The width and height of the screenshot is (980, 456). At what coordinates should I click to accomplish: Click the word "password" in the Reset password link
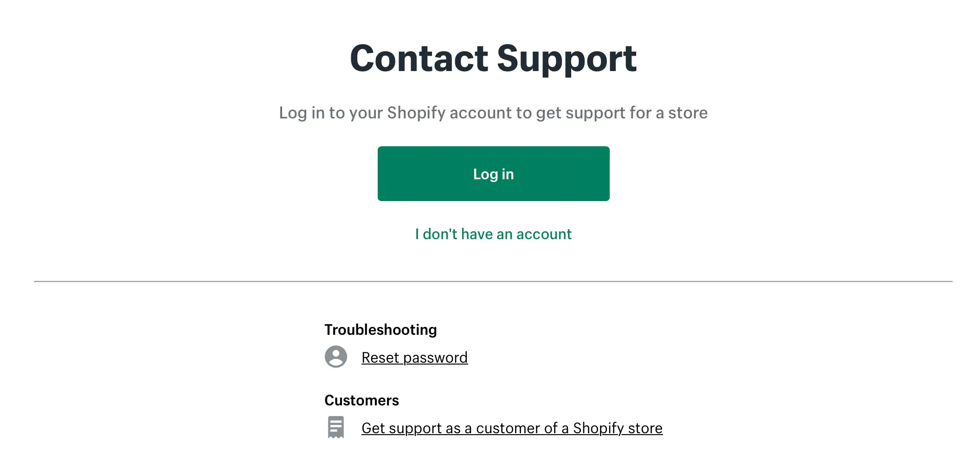(x=435, y=358)
